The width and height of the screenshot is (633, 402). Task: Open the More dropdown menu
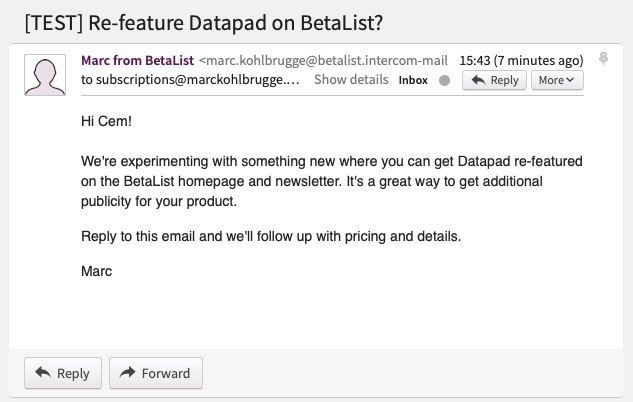point(556,80)
